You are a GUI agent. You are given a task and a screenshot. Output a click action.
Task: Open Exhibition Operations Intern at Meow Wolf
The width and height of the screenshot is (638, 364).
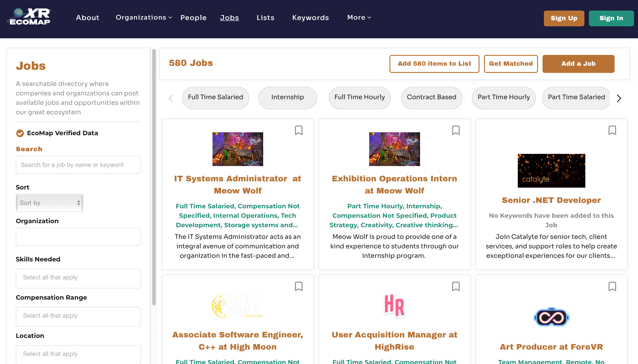(394, 184)
